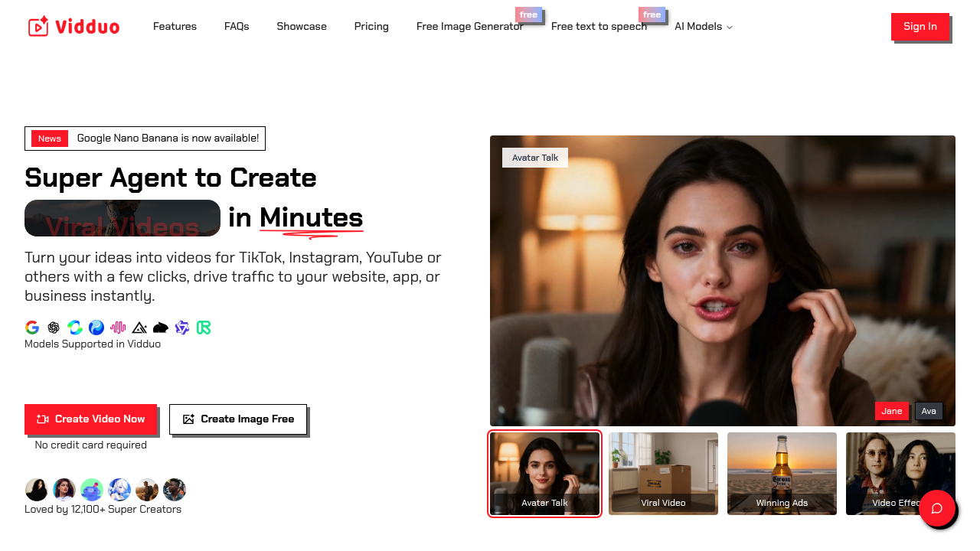Expand the AI Models dropdown
Viewport: 980px width, 551px height.
click(703, 26)
